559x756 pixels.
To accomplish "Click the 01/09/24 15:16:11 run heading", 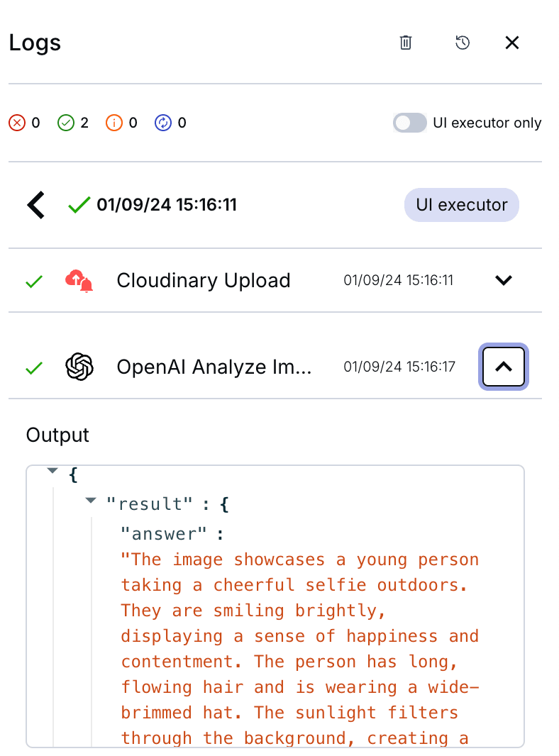I will [167, 205].
